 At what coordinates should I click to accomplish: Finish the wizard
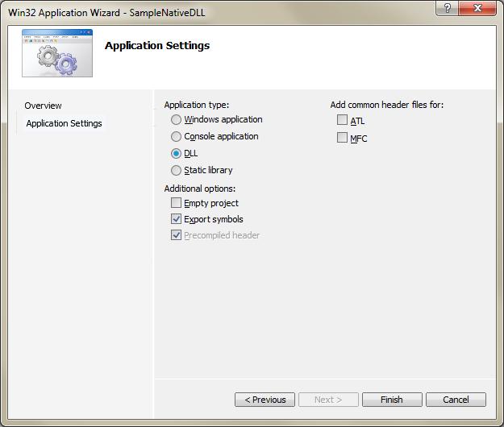tap(392, 400)
